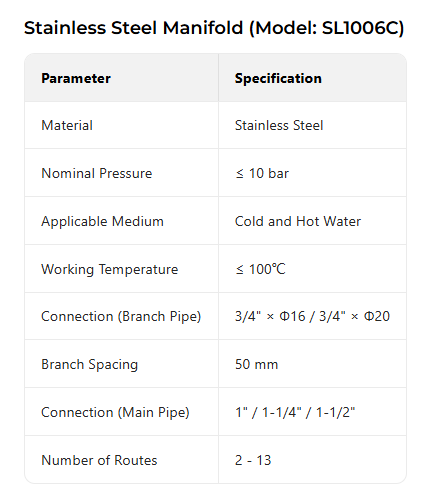Image resolution: width=429 pixels, height=496 pixels.
Task: Select the Nominal Pressure row label
Action: (96, 173)
